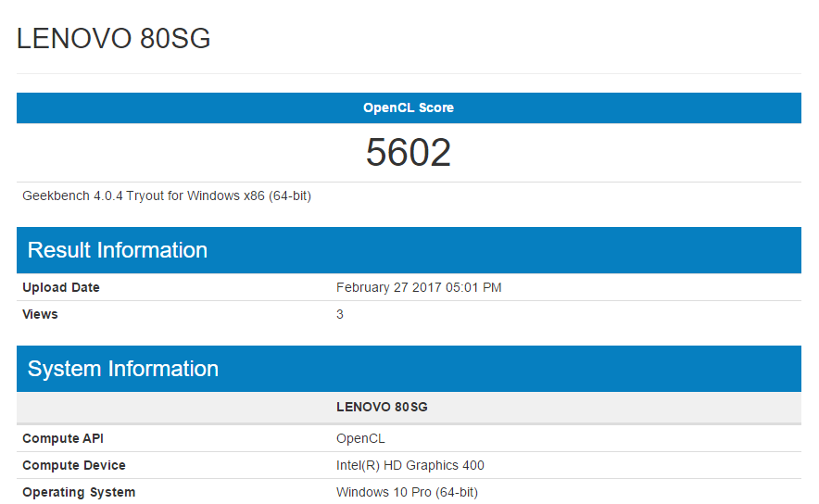This screenshot has height=504, width=819.
Task: Click the Windows 10 Pro (64-bit) value
Action: tap(407, 492)
